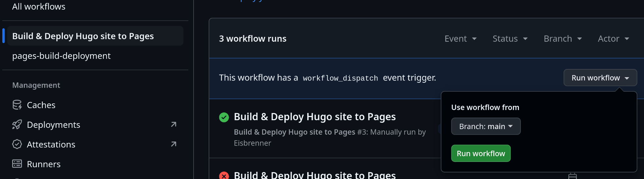Select pages-build-deployment workflow
The height and width of the screenshot is (179, 644).
pos(61,56)
